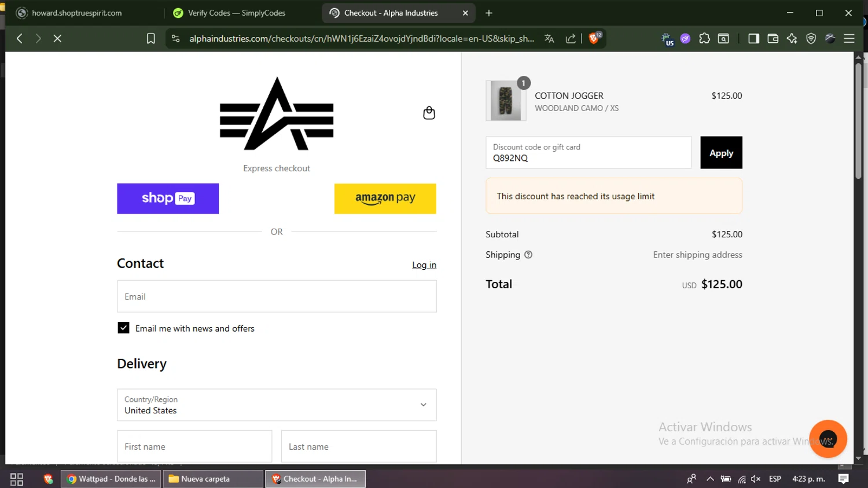The image size is (868, 488).
Task: Open the browser extensions puzzle icon
Action: (704, 38)
